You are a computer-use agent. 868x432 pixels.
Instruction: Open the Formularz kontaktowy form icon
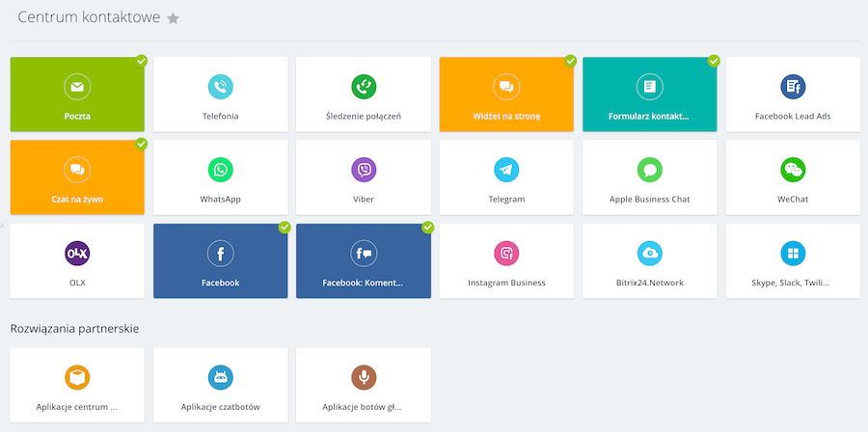pos(649,87)
